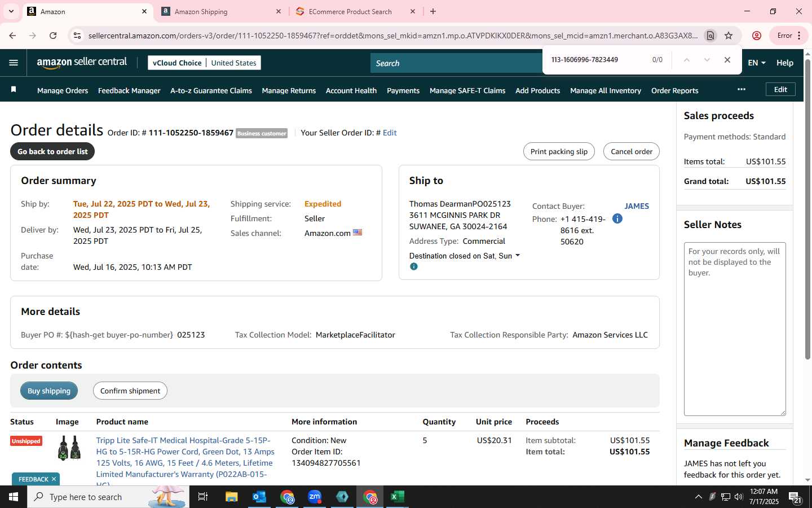Open Feedback Manager menu item

click(129, 90)
